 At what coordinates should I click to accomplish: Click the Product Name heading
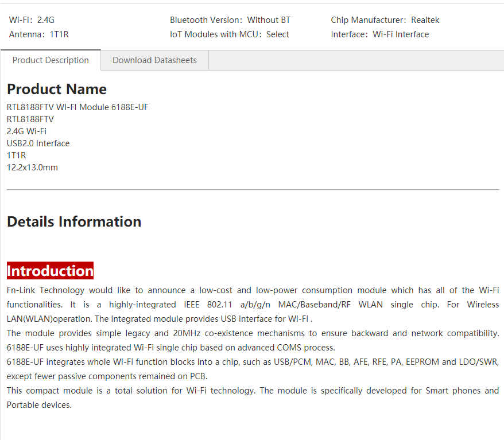(57, 89)
